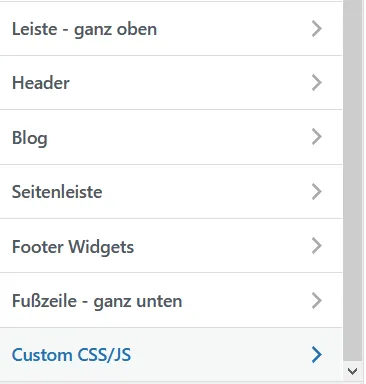This screenshot has width=366, height=384.
Task: Go to Footer Widgets options
Action: pyautogui.click(x=73, y=247)
